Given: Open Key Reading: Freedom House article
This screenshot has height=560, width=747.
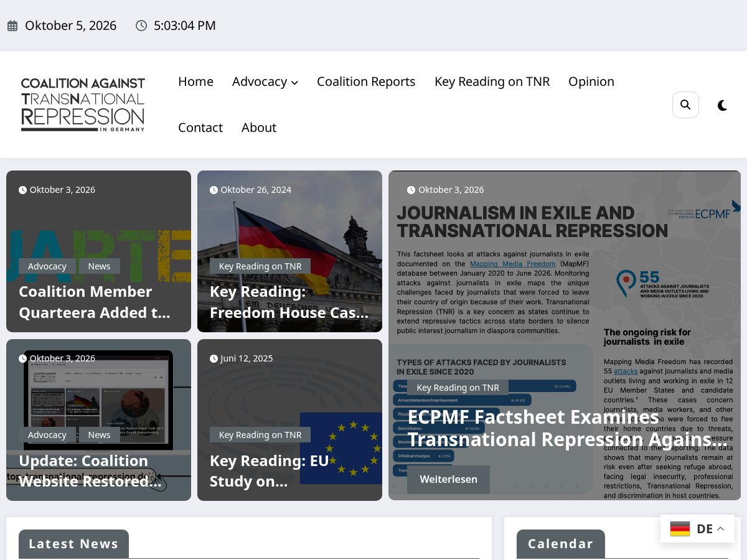Looking at the screenshot, I should [289, 302].
